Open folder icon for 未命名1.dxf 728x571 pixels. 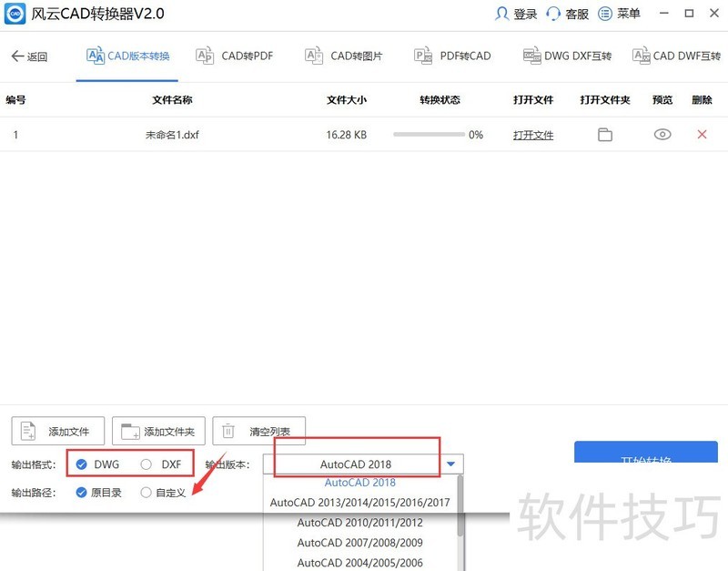605,135
